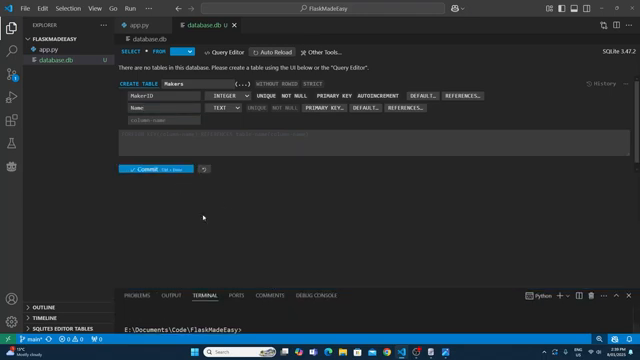Open the notifications bell in status bar
This screenshot has width=640, height=360.
click(629, 339)
